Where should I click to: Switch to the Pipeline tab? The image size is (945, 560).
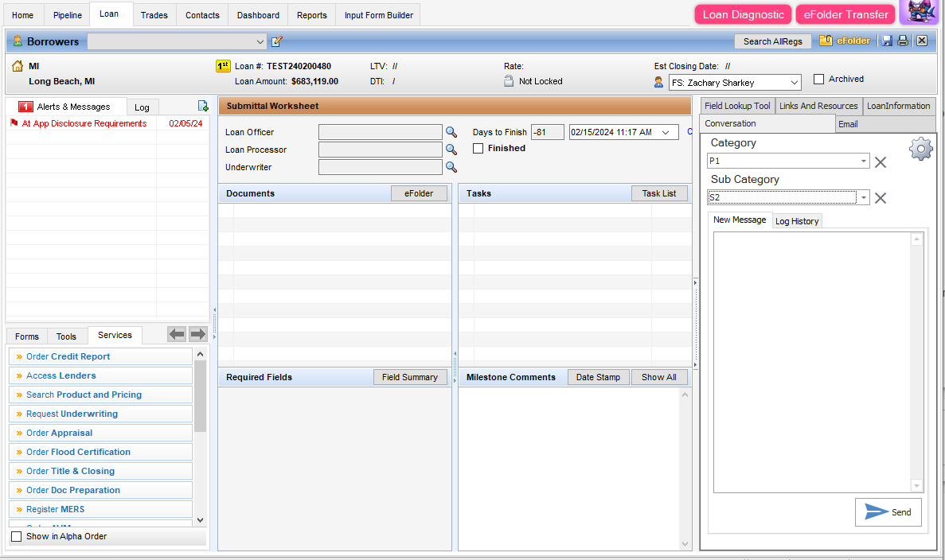pyautogui.click(x=68, y=15)
